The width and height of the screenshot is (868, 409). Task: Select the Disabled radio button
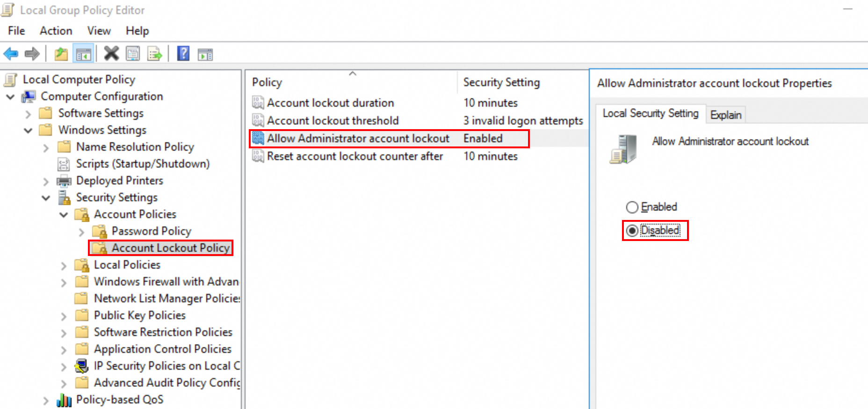coord(632,231)
